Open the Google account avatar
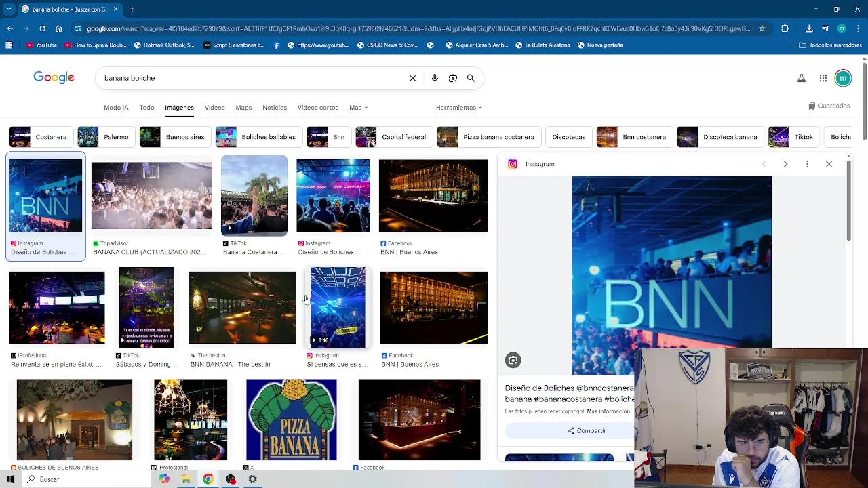Image resolution: width=868 pixels, height=488 pixels. (x=843, y=79)
